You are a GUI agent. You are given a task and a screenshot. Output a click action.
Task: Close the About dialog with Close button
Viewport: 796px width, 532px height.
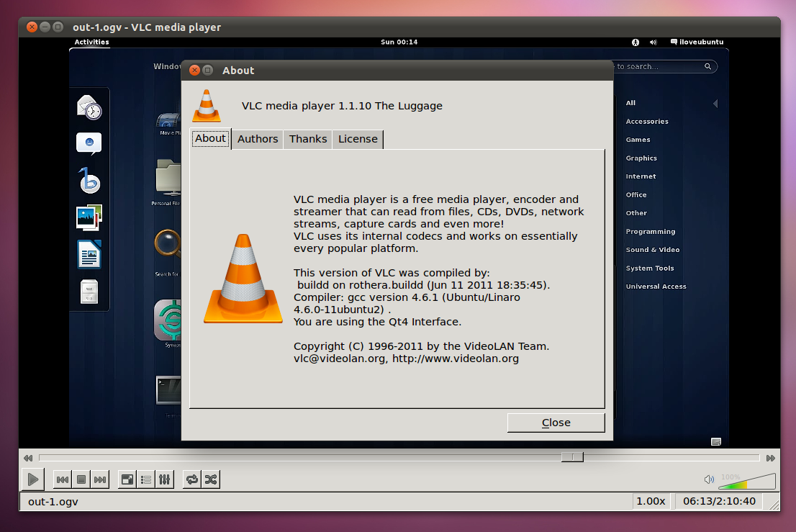pos(556,423)
